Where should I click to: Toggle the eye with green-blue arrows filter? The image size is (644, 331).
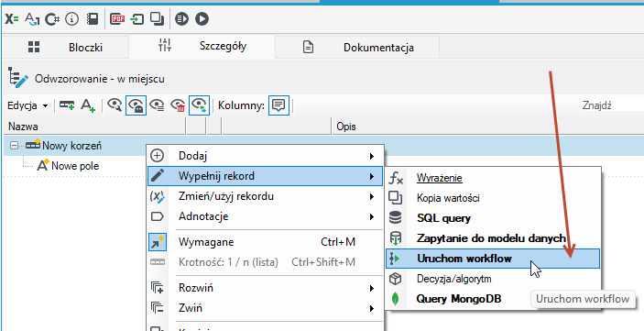pos(199,105)
